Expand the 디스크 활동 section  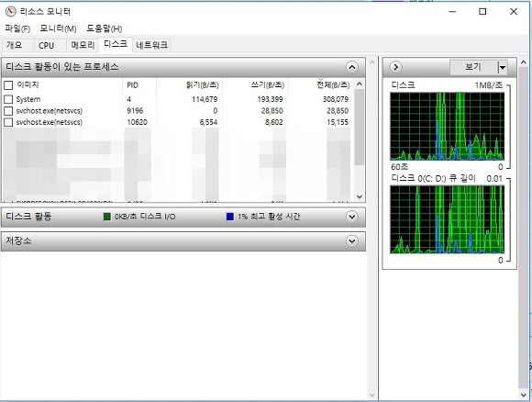click(x=352, y=217)
